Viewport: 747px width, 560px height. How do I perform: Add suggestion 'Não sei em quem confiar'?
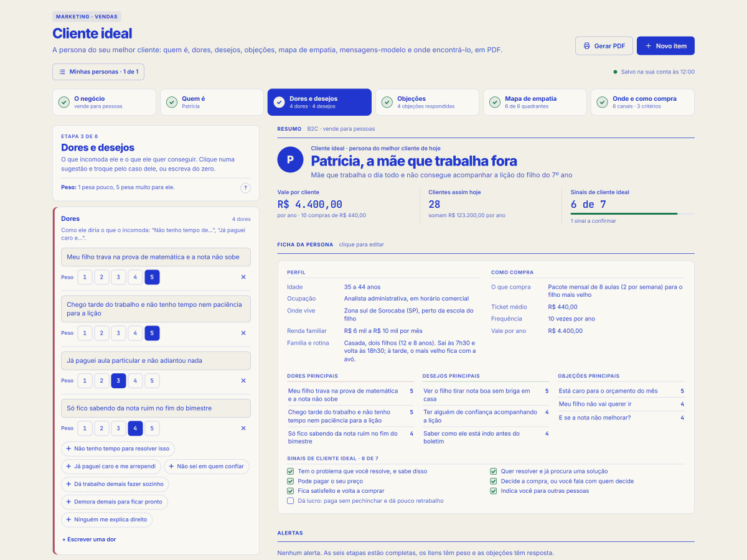207,467
